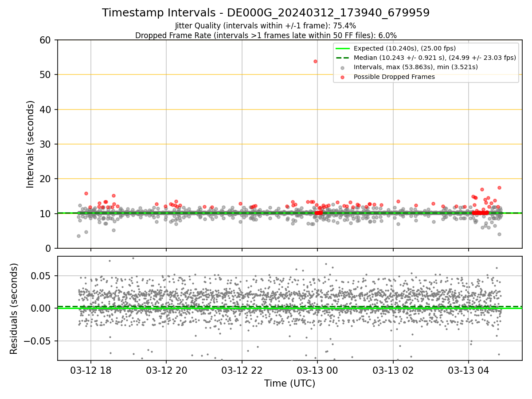Click the "10" tick on intervals axis

click(x=47, y=214)
